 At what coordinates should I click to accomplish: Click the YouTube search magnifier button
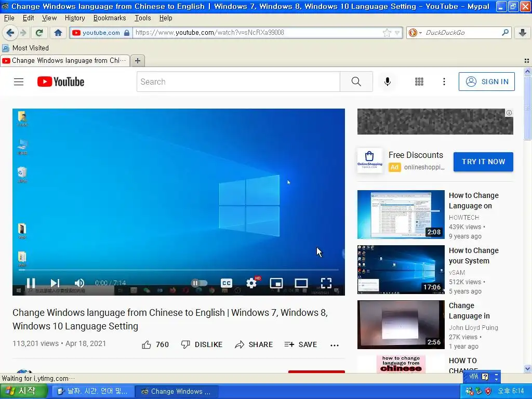pos(356,82)
